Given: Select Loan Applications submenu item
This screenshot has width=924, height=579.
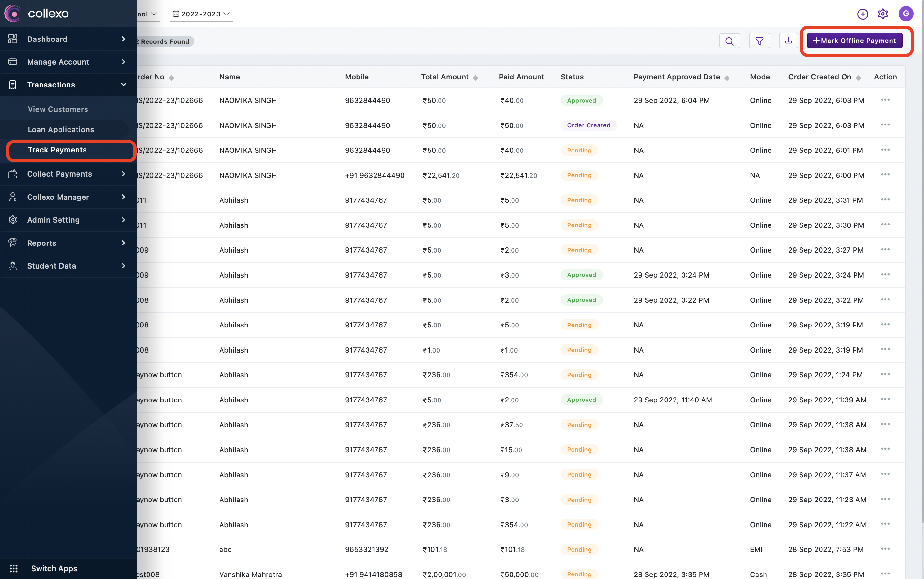Looking at the screenshot, I should coord(61,129).
